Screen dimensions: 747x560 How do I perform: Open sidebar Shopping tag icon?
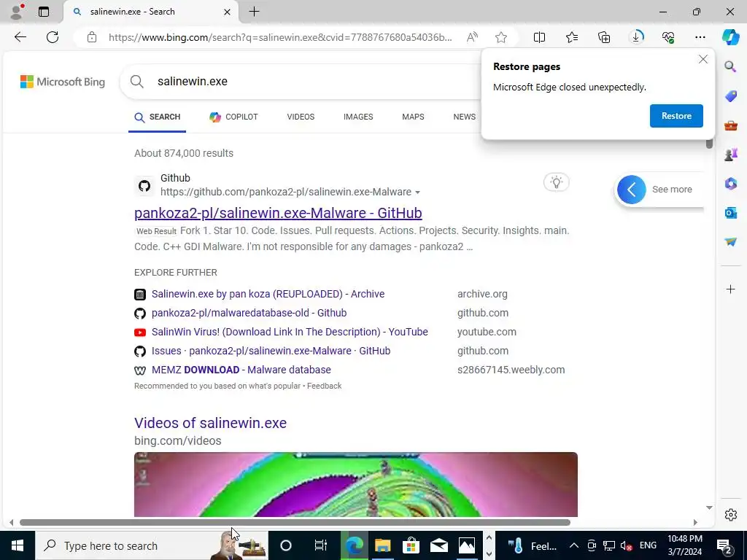(x=730, y=96)
